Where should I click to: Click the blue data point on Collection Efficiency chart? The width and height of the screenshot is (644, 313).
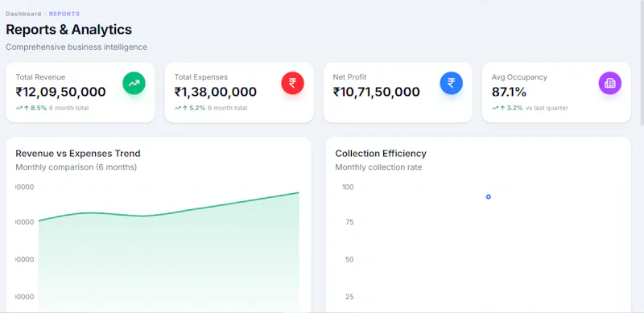coord(489,197)
